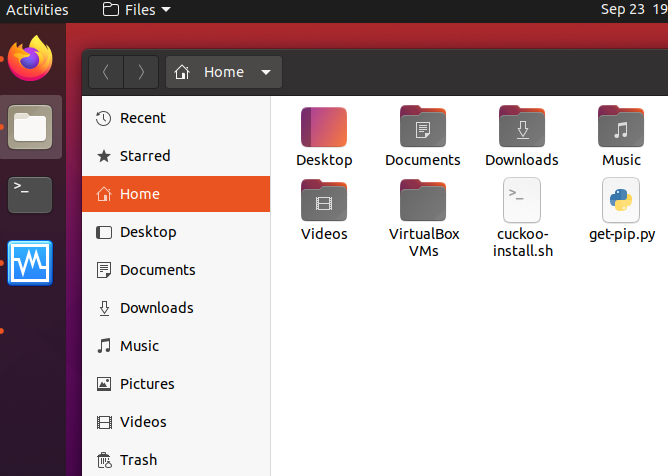Select the Downloads folder icon in main view
The width and height of the screenshot is (668, 476).
522,127
